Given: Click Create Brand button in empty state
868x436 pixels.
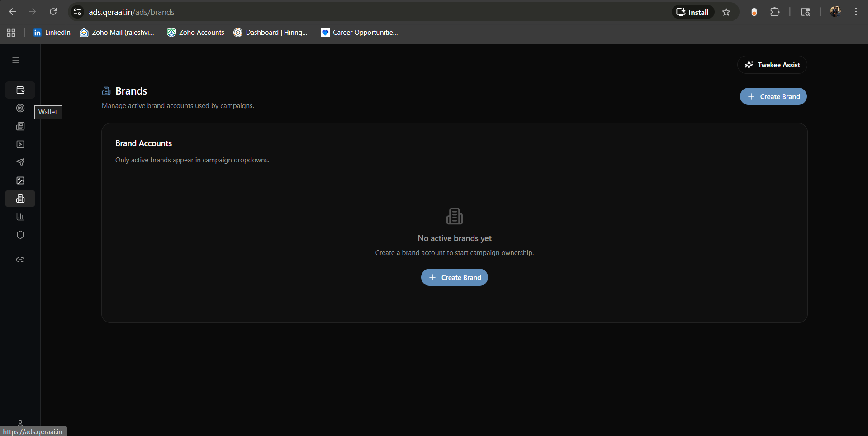Looking at the screenshot, I should [455, 277].
